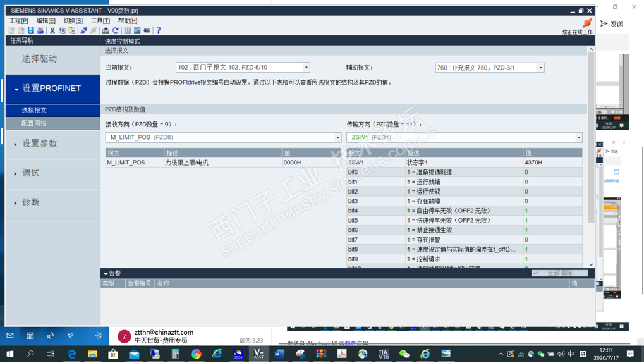Click the motor toolbar icon

(x=147, y=30)
